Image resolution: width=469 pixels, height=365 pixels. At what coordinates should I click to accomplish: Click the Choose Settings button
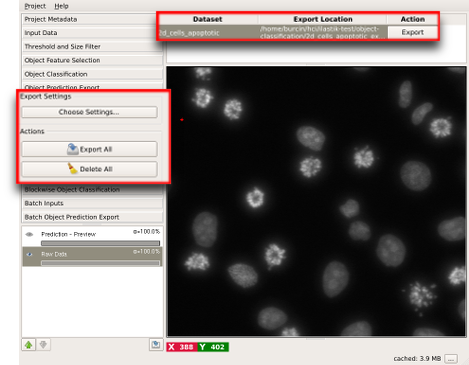(89, 112)
